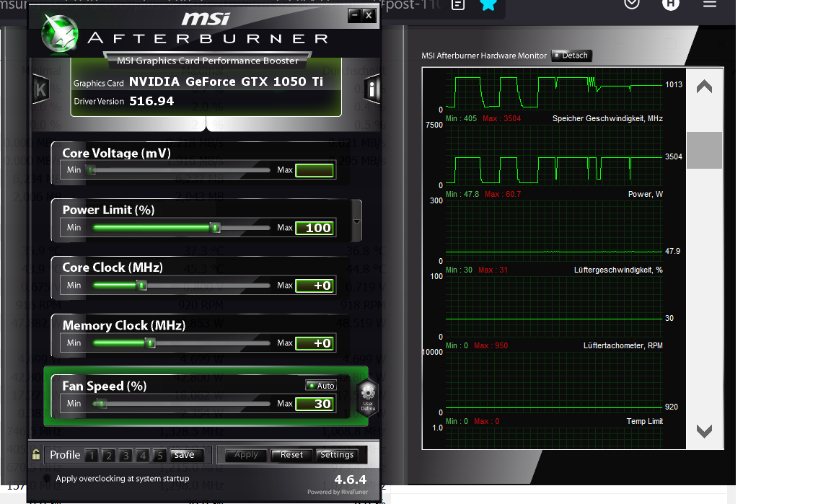Click the 4.6.4 version number

pyautogui.click(x=351, y=479)
